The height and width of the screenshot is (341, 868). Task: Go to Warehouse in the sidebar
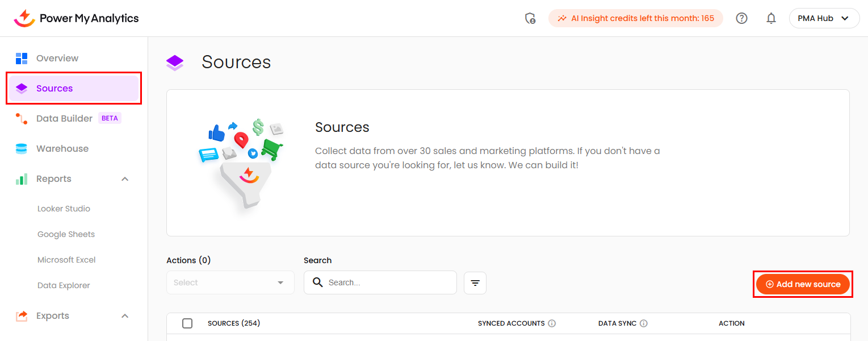[62, 148]
